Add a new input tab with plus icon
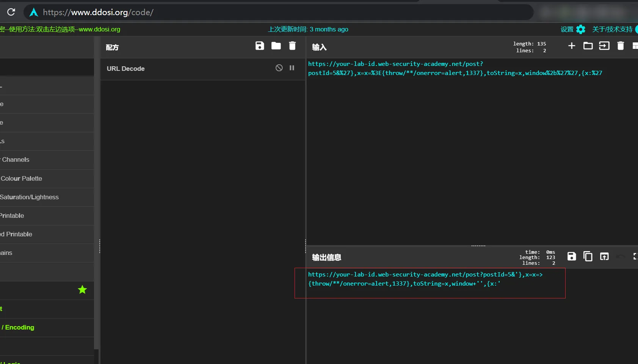Screen dimensions: 638x364 [x=572, y=46]
